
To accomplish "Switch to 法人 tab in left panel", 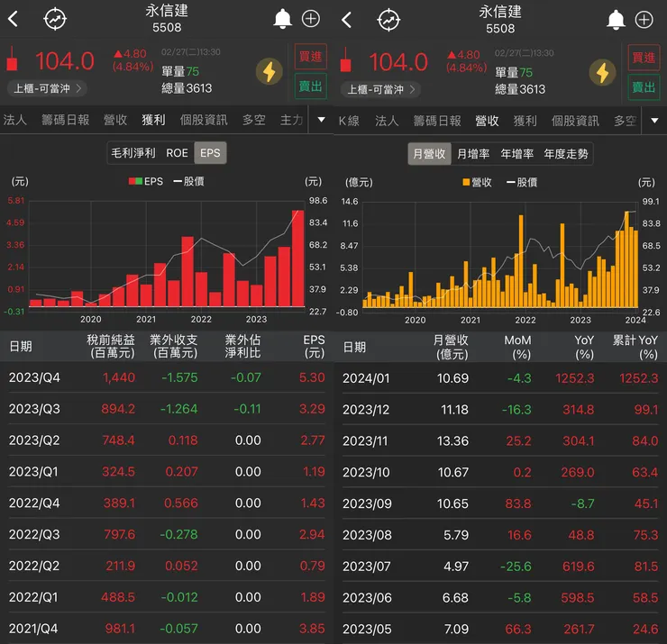I will [x=15, y=120].
